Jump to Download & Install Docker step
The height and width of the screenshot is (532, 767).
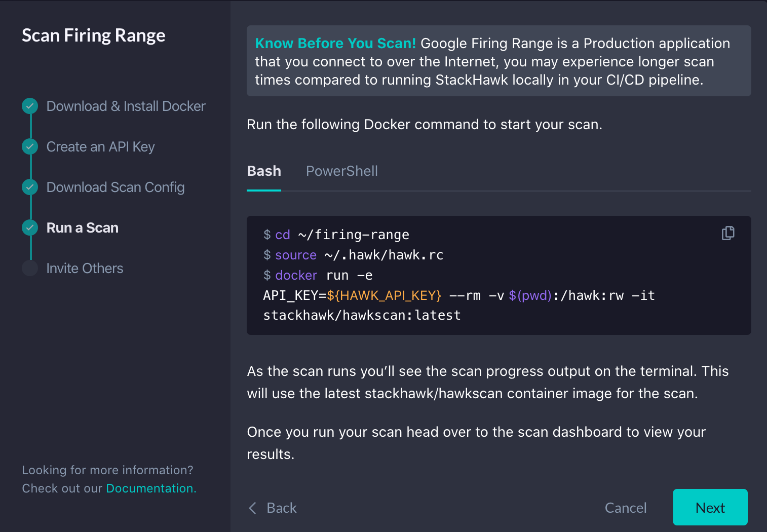click(x=126, y=106)
